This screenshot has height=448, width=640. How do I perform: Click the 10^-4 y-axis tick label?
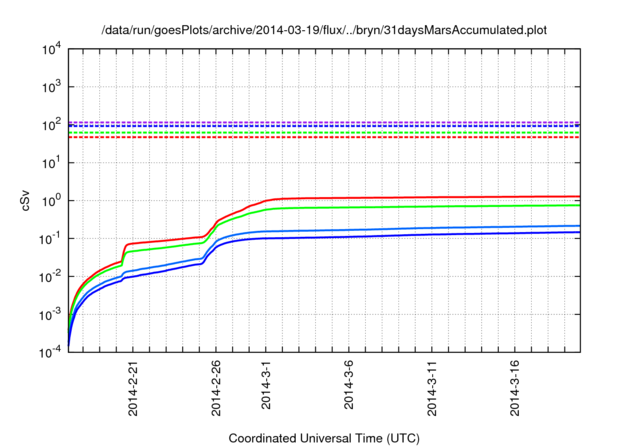point(50,353)
